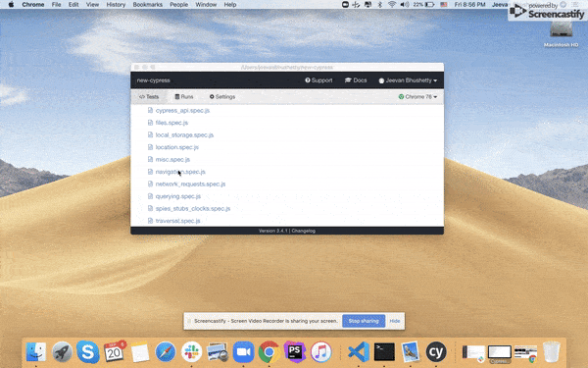
Task: Open the Chrome application menu
Action: (x=33, y=5)
